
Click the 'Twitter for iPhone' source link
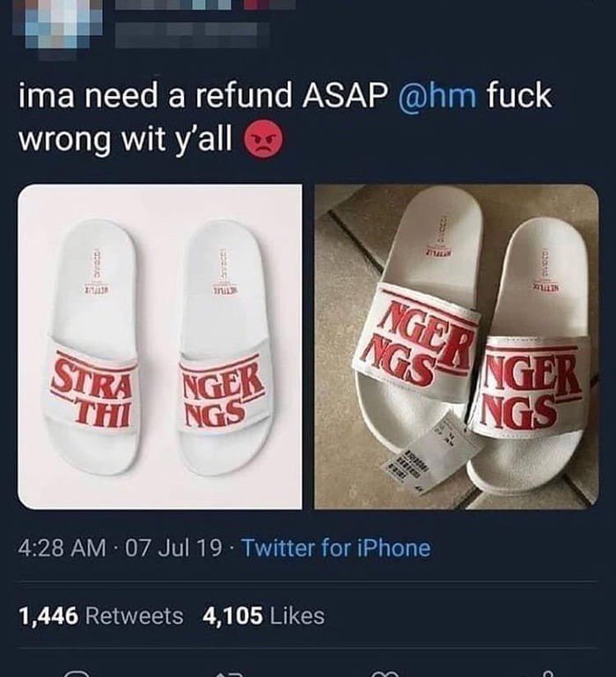(x=336, y=548)
